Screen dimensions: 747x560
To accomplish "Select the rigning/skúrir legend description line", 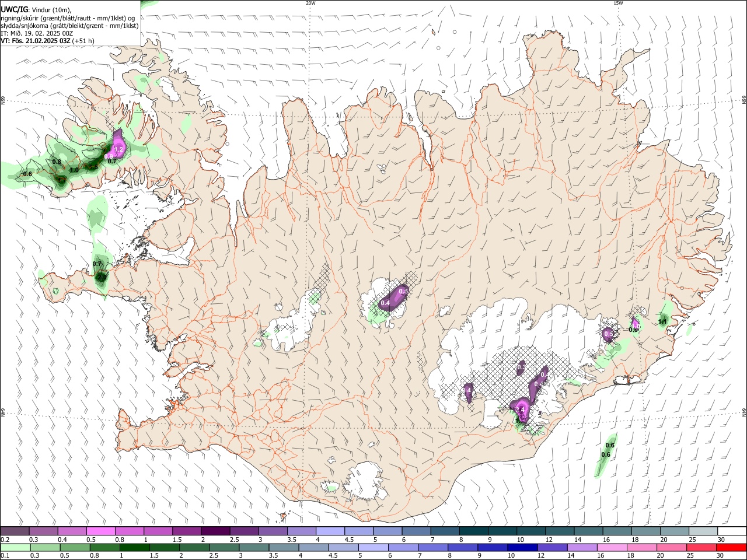I will pyautogui.click(x=68, y=17).
